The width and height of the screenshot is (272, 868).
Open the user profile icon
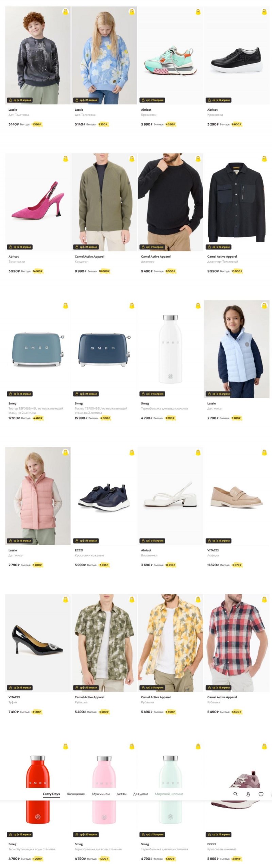(x=248, y=794)
